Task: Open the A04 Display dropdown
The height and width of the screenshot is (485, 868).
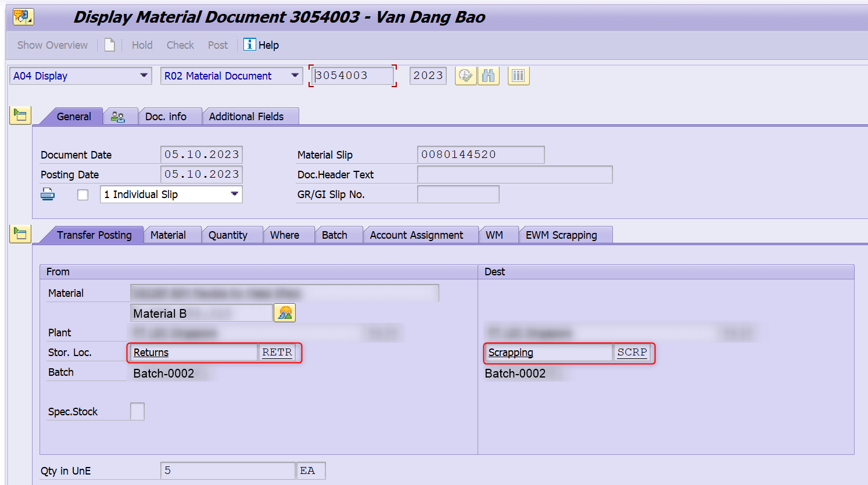Action: (x=143, y=76)
